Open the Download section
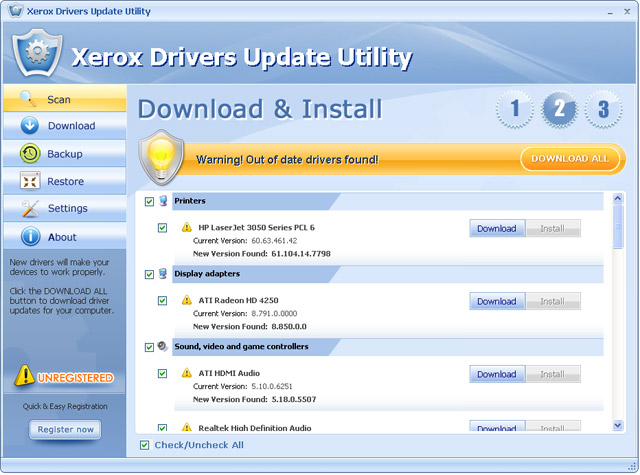 pyautogui.click(x=65, y=126)
